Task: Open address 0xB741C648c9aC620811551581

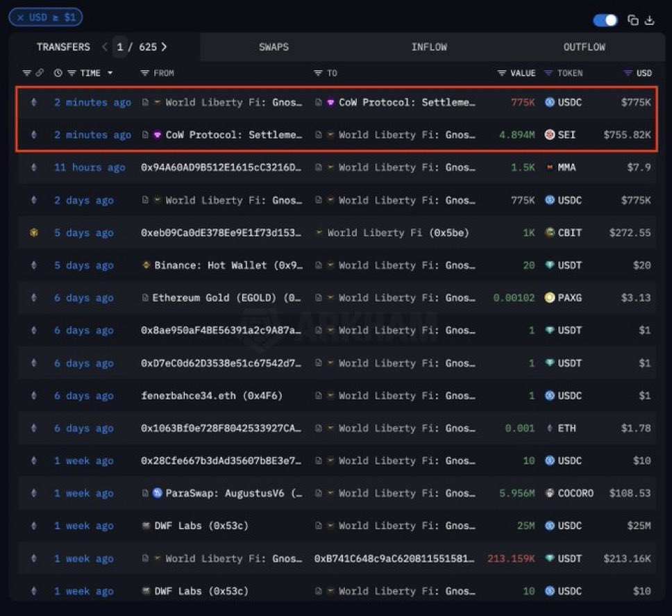Action: click(394, 558)
